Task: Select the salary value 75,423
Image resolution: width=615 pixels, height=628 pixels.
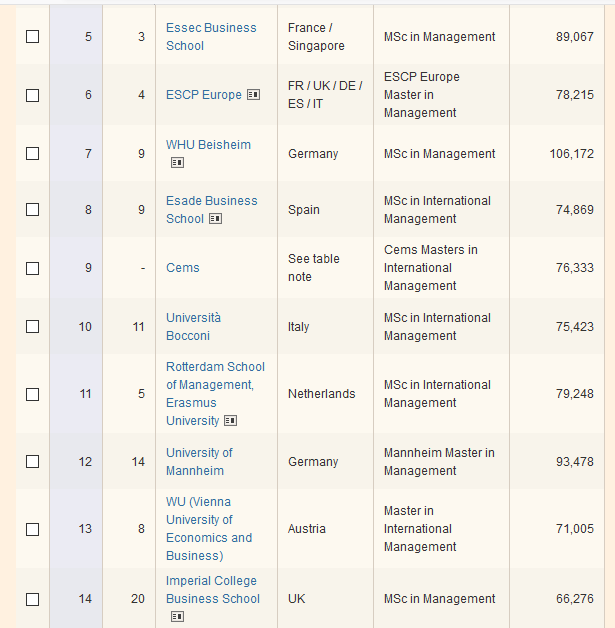Action: pyautogui.click(x=575, y=326)
